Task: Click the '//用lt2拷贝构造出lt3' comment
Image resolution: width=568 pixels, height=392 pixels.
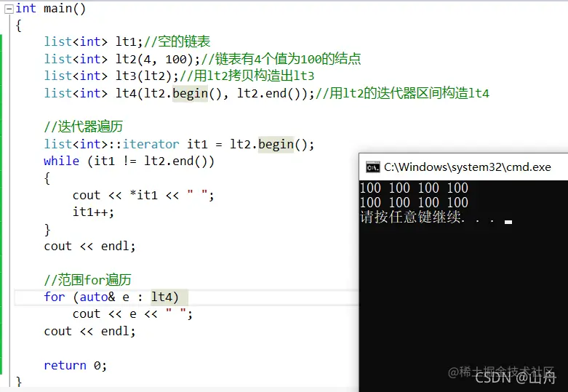Action: [247, 76]
